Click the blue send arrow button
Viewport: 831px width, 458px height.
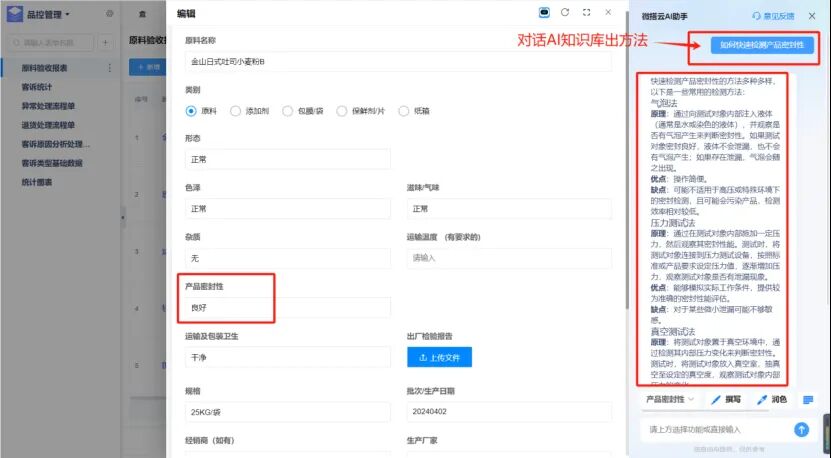pos(801,429)
